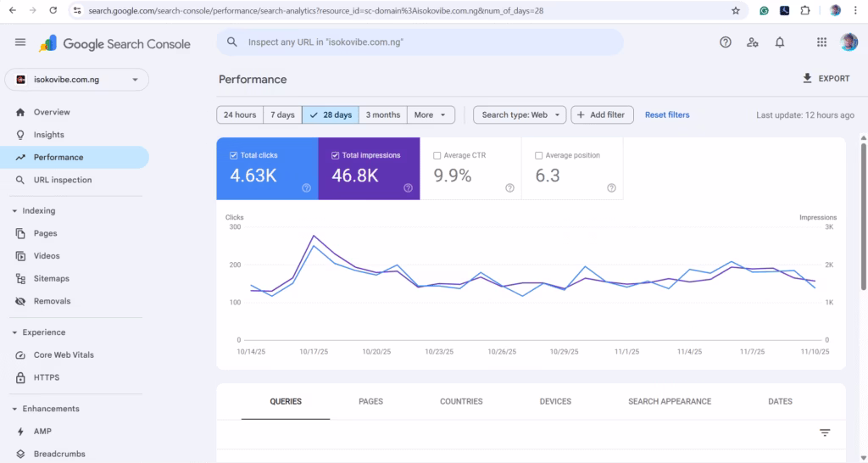Click the notifications bell icon
Image resolution: width=868 pixels, height=463 pixels.
pos(780,42)
